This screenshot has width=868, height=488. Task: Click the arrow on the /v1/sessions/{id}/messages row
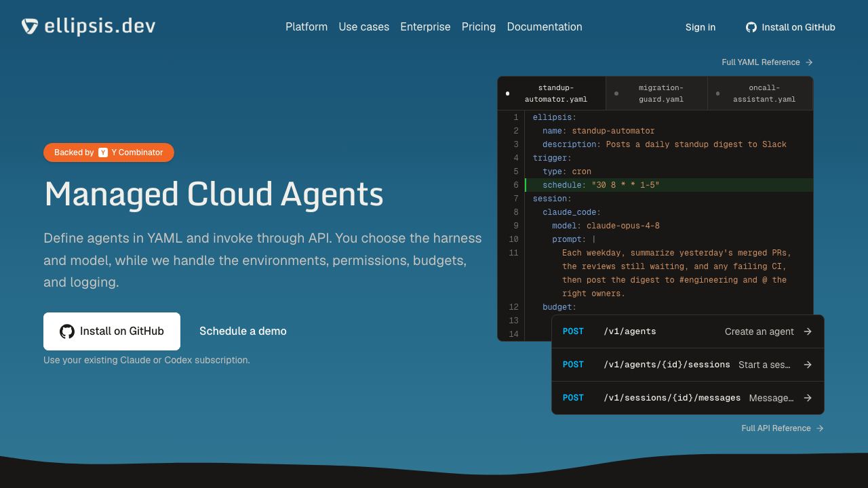click(808, 398)
